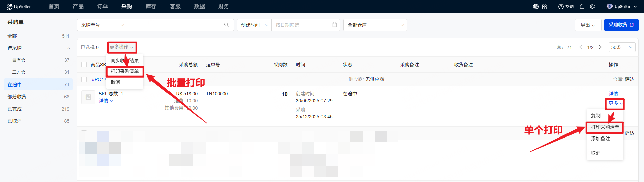The height and width of the screenshot is (182, 644).
Task: Open the apps grid icon
Action: pos(545,7)
